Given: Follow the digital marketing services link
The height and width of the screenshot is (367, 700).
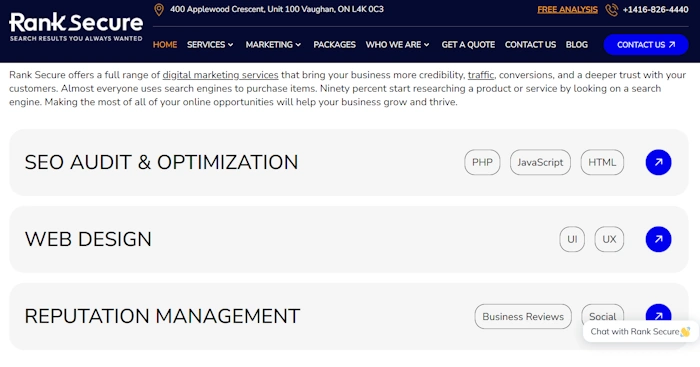Looking at the screenshot, I should coord(220,75).
